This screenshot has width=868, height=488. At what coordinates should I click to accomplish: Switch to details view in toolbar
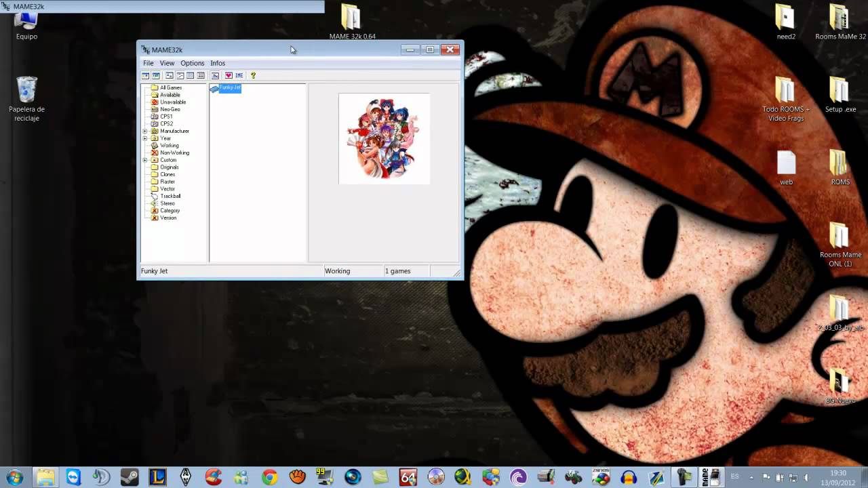[x=201, y=75]
